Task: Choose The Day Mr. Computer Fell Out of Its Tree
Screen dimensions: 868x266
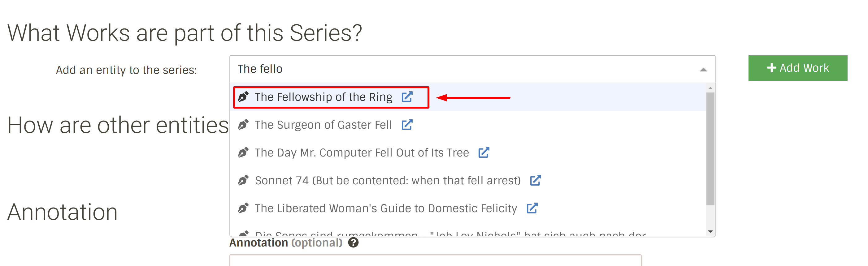Action: [x=468, y=152]
